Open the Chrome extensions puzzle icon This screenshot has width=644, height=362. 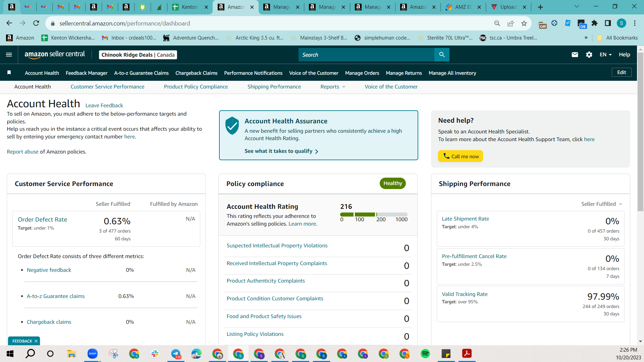[x=595, y=23]
